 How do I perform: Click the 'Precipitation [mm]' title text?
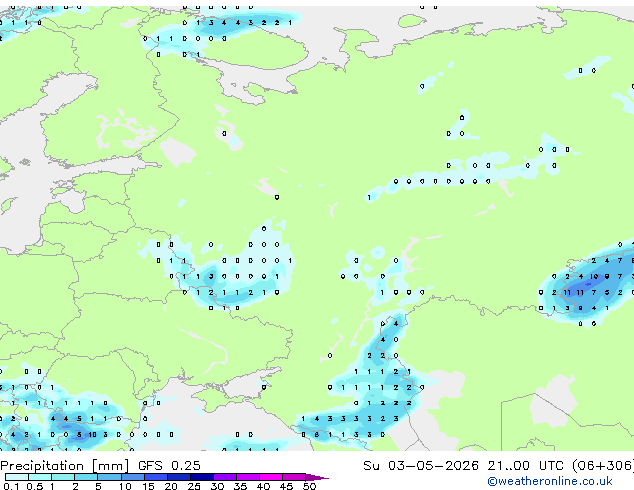coord(65,466)
